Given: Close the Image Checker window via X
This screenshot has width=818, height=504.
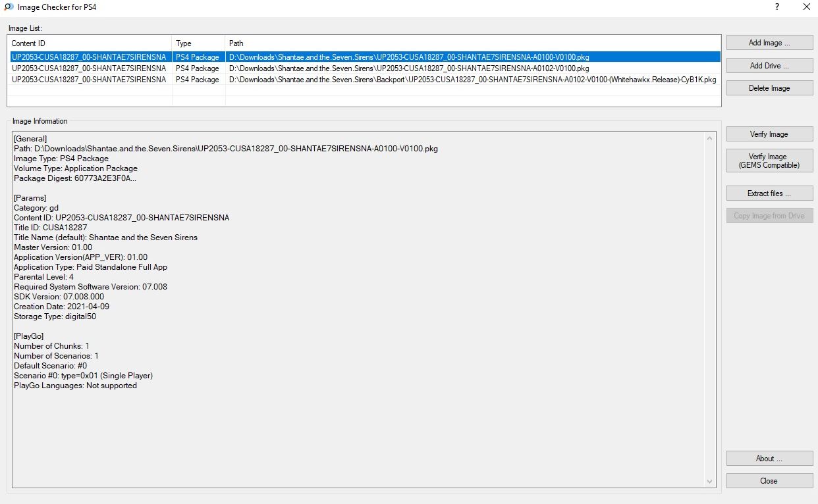Looking at the screenshot, I should coord(806,7).
